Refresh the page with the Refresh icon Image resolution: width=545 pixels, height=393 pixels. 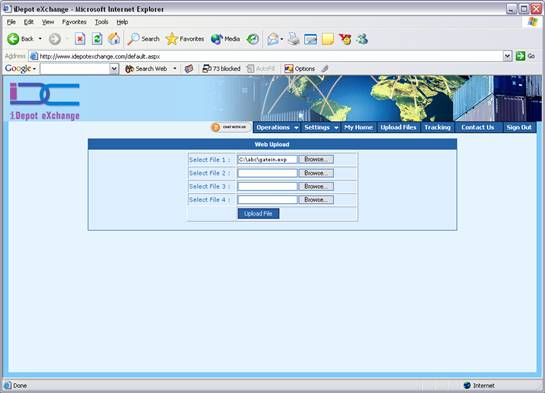click(97, 39)
